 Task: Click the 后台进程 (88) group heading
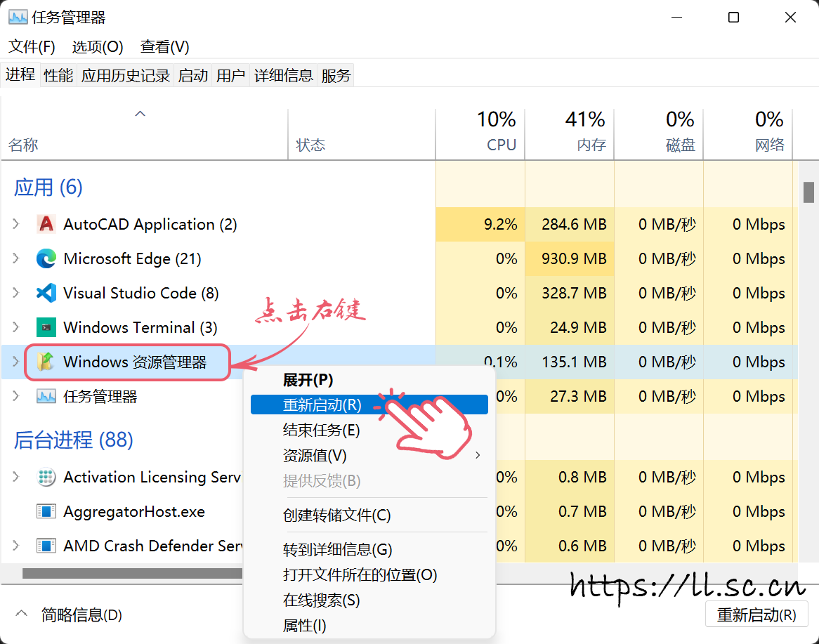[74, 440]
